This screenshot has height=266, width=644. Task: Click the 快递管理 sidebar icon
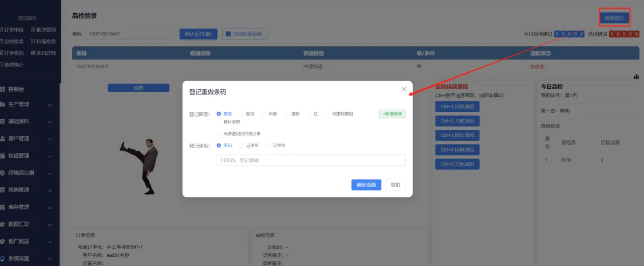[x=3, y=156]
